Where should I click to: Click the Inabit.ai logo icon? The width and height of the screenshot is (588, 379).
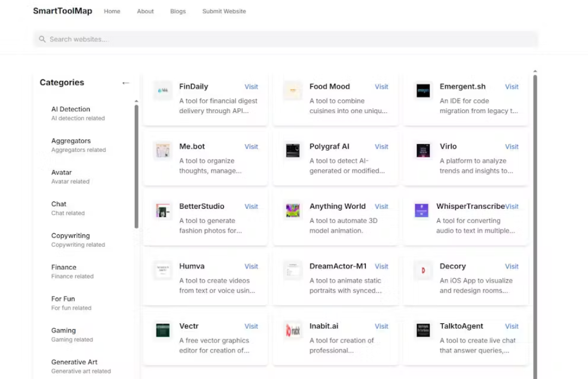(293, 330)
